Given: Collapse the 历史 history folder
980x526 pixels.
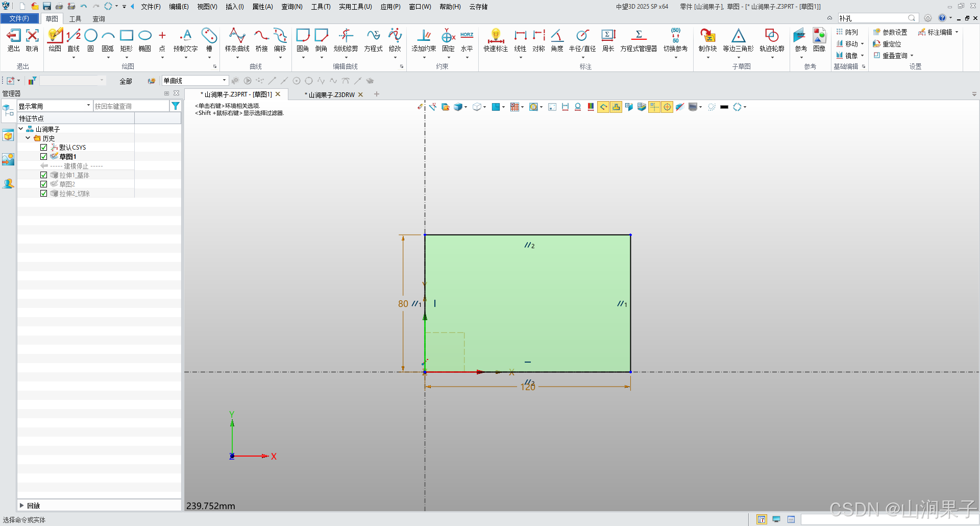Looking at the screenshot, I should tap(28, 138).
